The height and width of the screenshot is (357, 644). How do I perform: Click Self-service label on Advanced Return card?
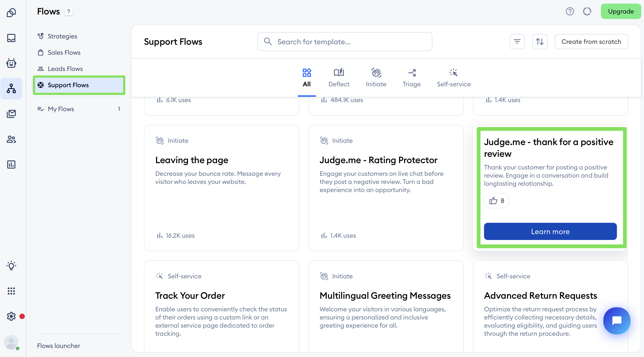pos(513,276)
